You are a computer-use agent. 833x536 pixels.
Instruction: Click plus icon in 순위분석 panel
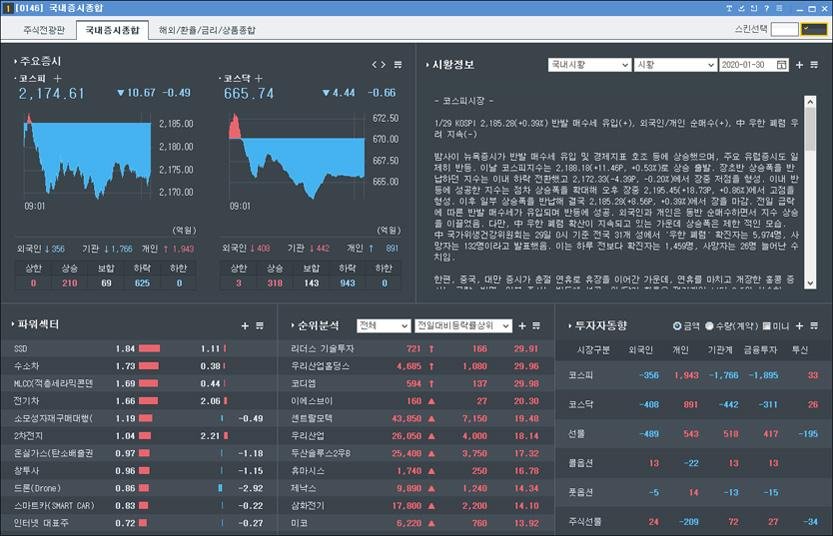tap(522, 326)
